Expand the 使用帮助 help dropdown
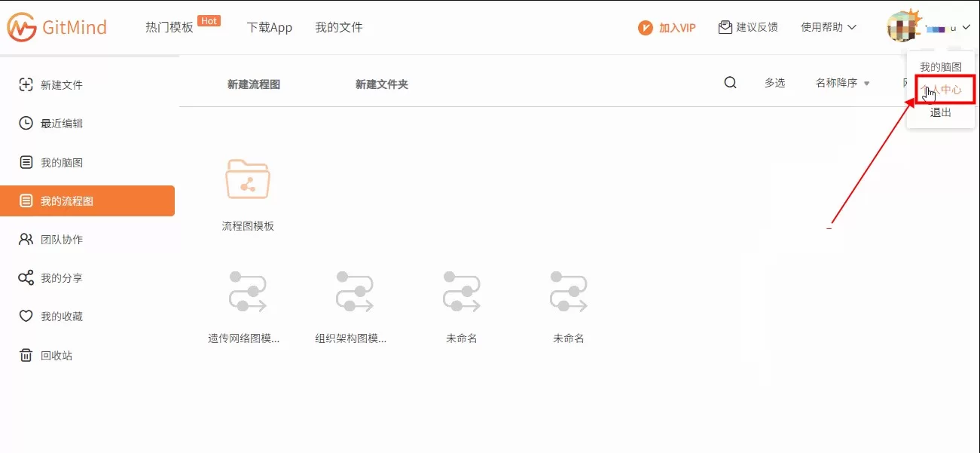980x453 pixels. coord(828,27)
